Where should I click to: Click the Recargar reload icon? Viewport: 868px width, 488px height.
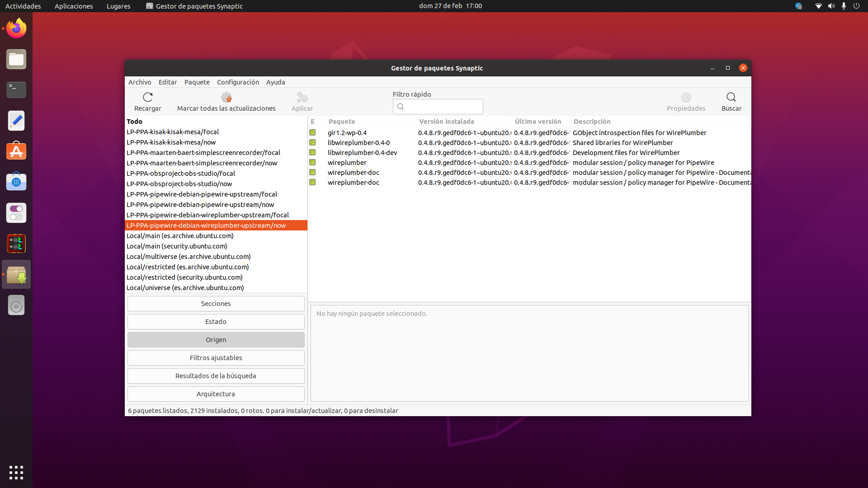148,97
